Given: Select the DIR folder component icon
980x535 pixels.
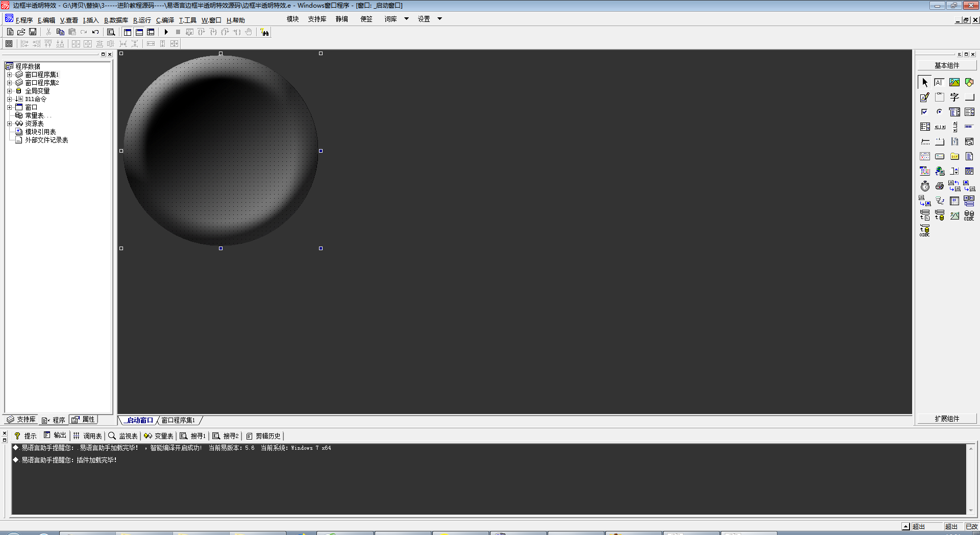Looking at the screenshot, I should [954, 156].
